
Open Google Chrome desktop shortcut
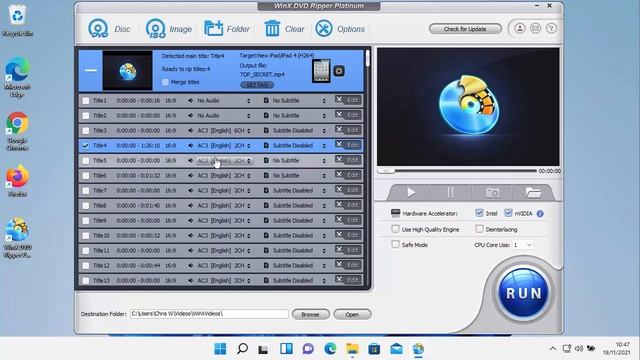pos(17,131)
